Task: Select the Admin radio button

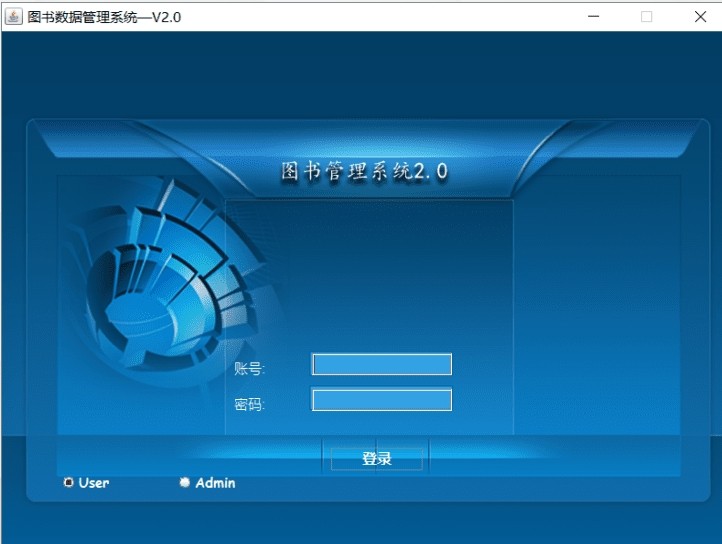Action: click(x=184, y=482)
